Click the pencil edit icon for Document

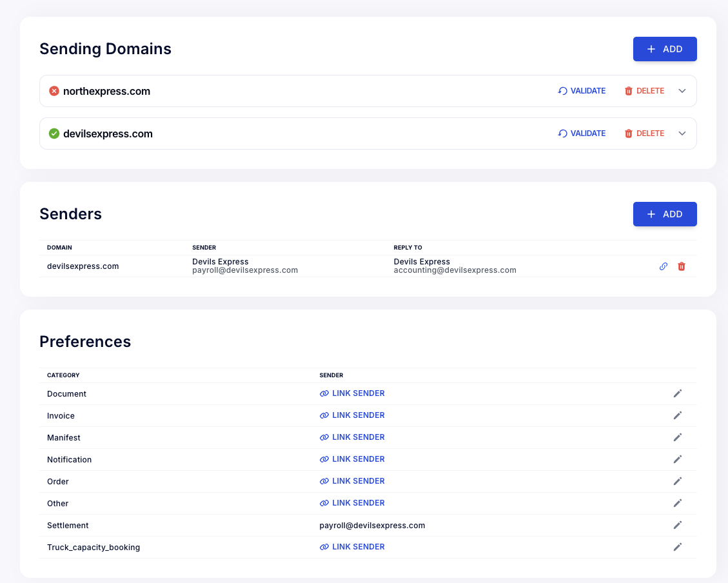point(677,393)
